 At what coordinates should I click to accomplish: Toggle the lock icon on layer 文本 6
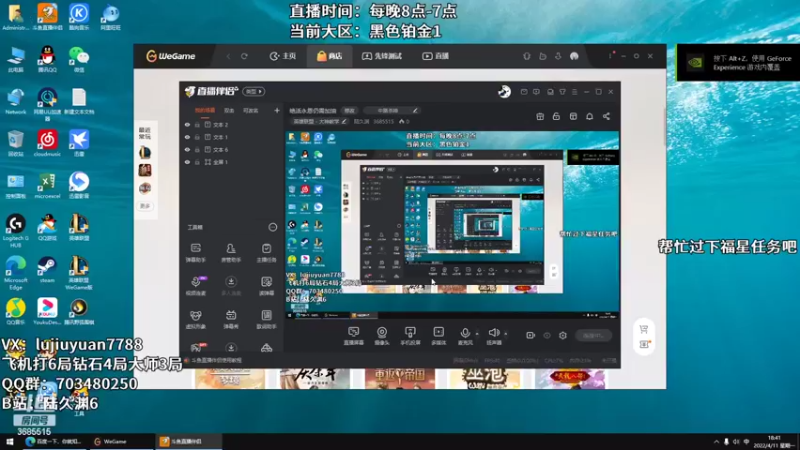click(x=197, y=149)
